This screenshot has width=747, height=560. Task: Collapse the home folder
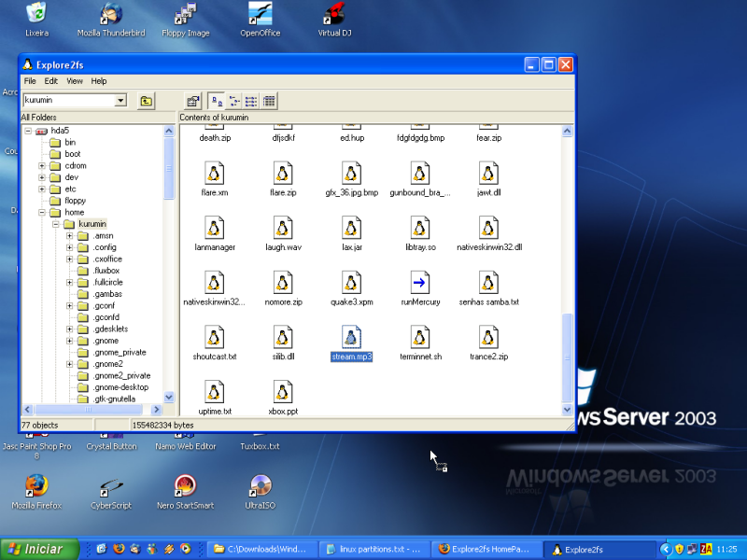42,213
